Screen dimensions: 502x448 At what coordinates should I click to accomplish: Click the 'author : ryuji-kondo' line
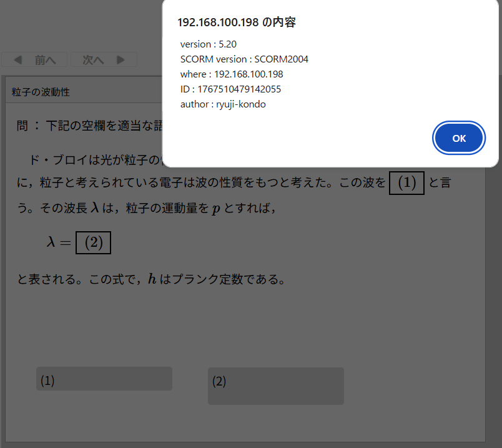coord(223,104)
